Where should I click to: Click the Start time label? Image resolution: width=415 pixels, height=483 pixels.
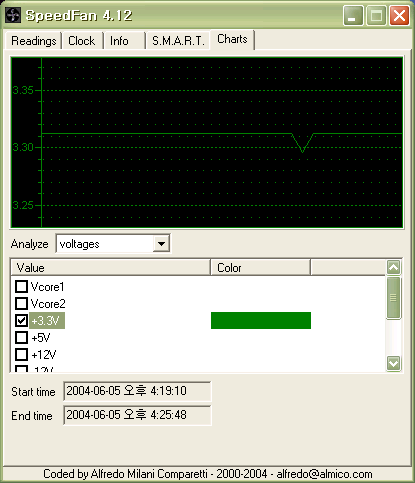33,392
